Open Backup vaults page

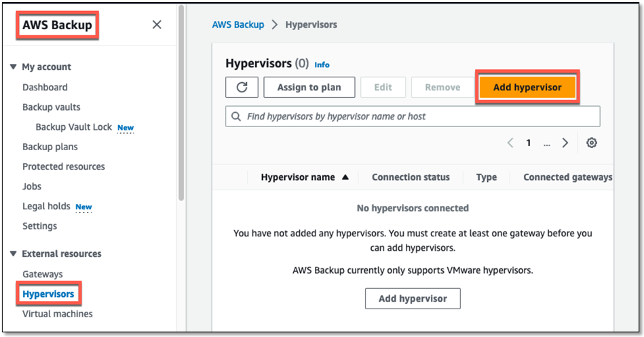click(52, 107)
